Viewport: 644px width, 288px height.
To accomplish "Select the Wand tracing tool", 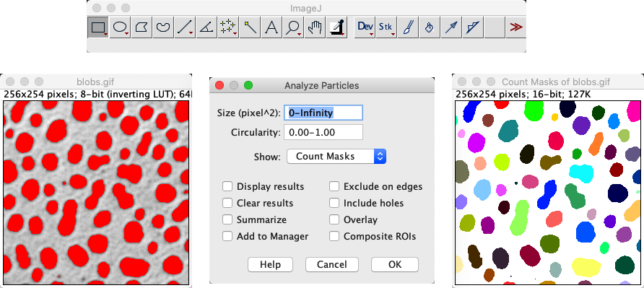I will (x=250, y=27).
